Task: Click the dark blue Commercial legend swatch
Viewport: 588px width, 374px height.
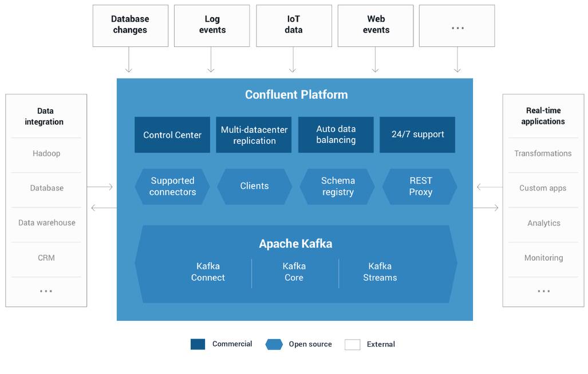Action: pyautogui.click(x=198, y=344)
